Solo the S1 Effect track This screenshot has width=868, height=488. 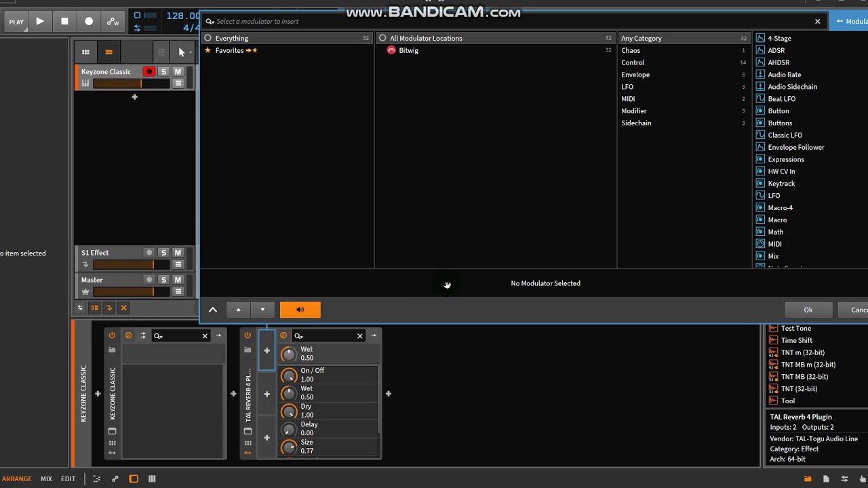point(163,253)
